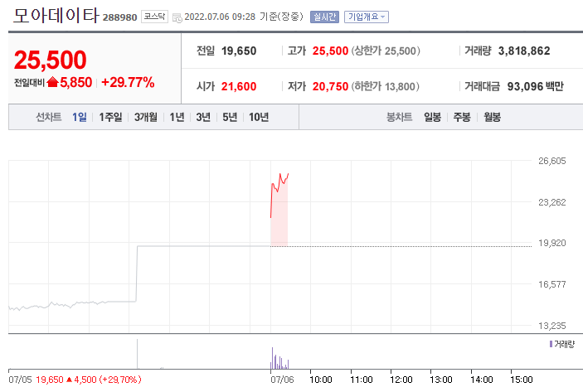The width and height of the screenshot is (583, 392).
Task: Open the 기업개요 dropdown
Action: coord(367,17)
